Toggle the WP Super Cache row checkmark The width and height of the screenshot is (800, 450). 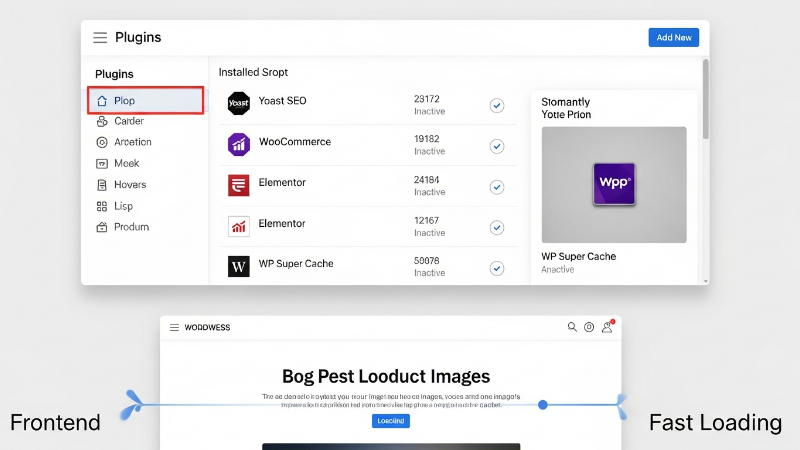click(x=497, y=268)
